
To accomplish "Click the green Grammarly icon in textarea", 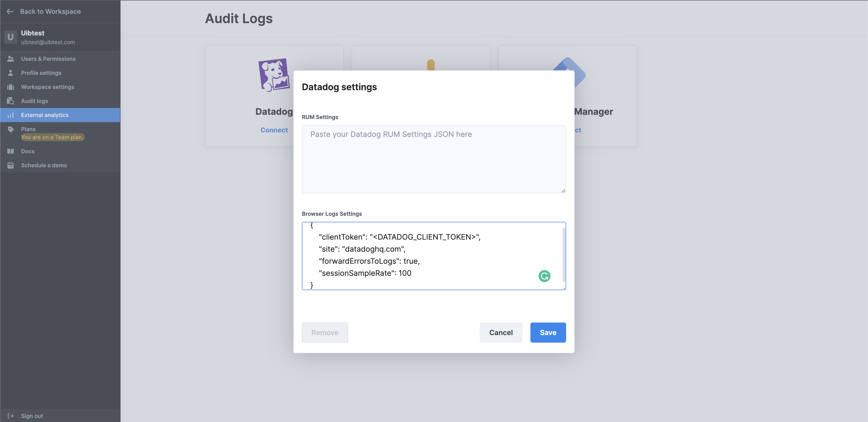I will pos(544,276).
